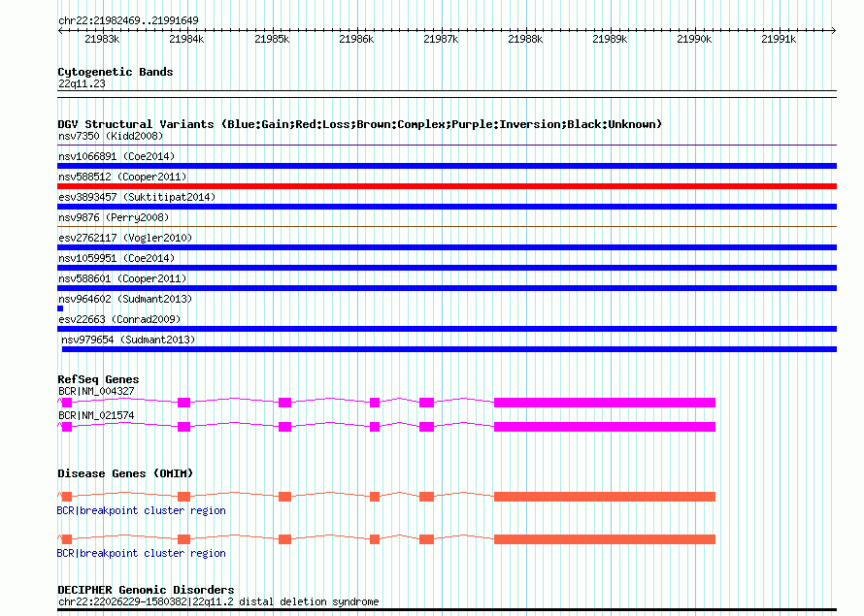
Task: Open the nsv964602 (Sudmant2013) variant label
Action: pos(125,299)
